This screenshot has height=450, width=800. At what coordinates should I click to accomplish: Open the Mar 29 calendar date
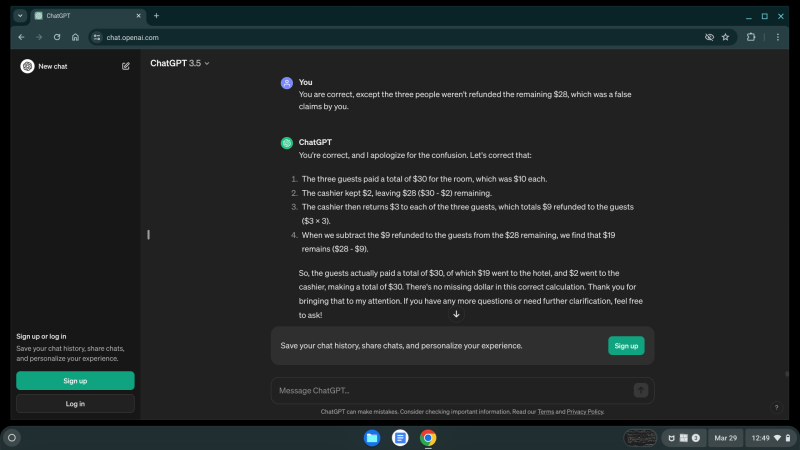click(x=726, y=438)
